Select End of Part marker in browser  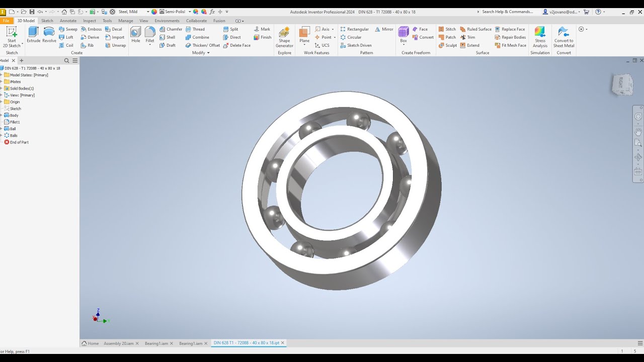coord(16,142)
